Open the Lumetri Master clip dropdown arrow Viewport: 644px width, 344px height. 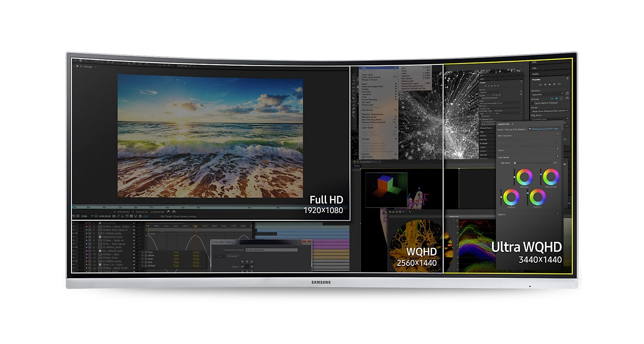click(x=530, y=129)
